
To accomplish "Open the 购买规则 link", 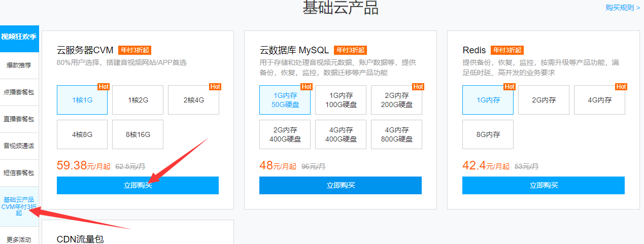I will (x=623, y=8).
